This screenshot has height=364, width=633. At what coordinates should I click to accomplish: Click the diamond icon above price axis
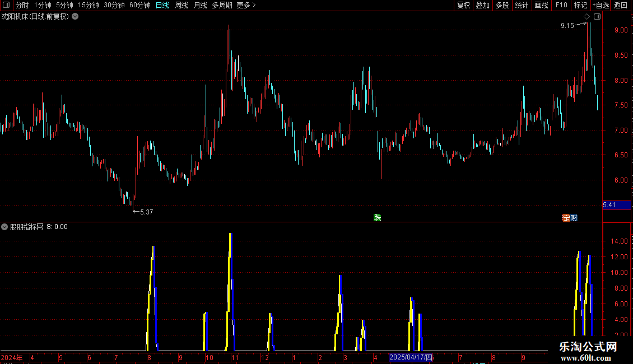pyautogui.click(x=587, y=17)
